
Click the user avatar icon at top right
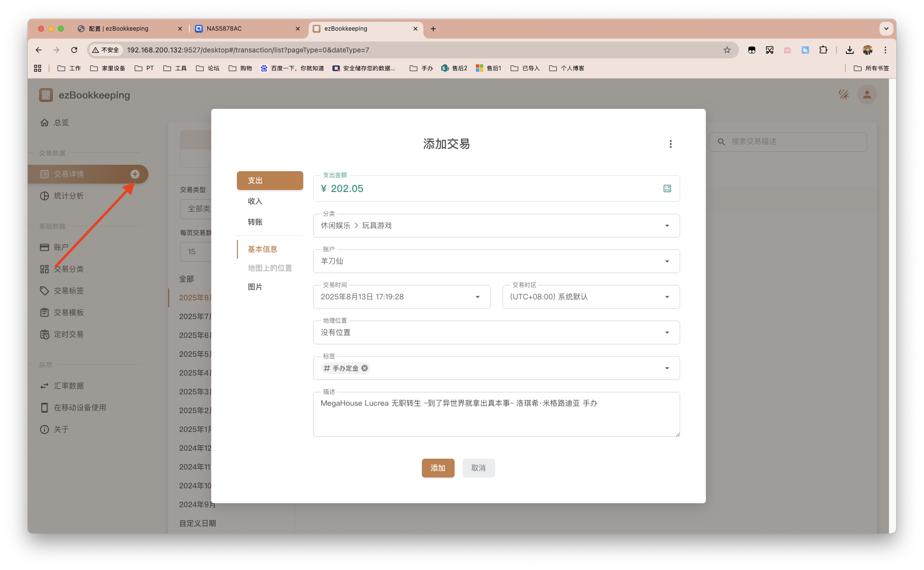coord(867,95)
